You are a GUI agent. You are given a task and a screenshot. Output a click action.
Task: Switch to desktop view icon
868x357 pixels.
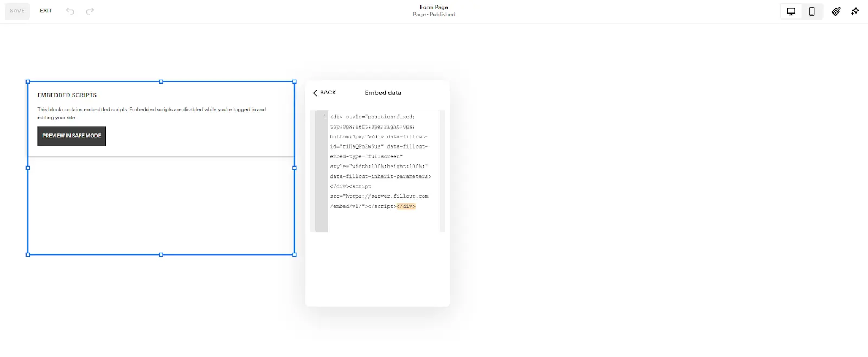[x=791, y=11]
